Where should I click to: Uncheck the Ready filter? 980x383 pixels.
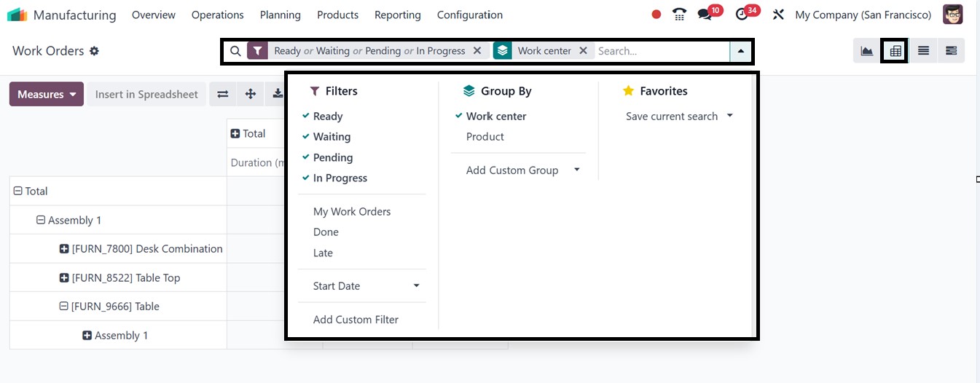click(327, 117)
